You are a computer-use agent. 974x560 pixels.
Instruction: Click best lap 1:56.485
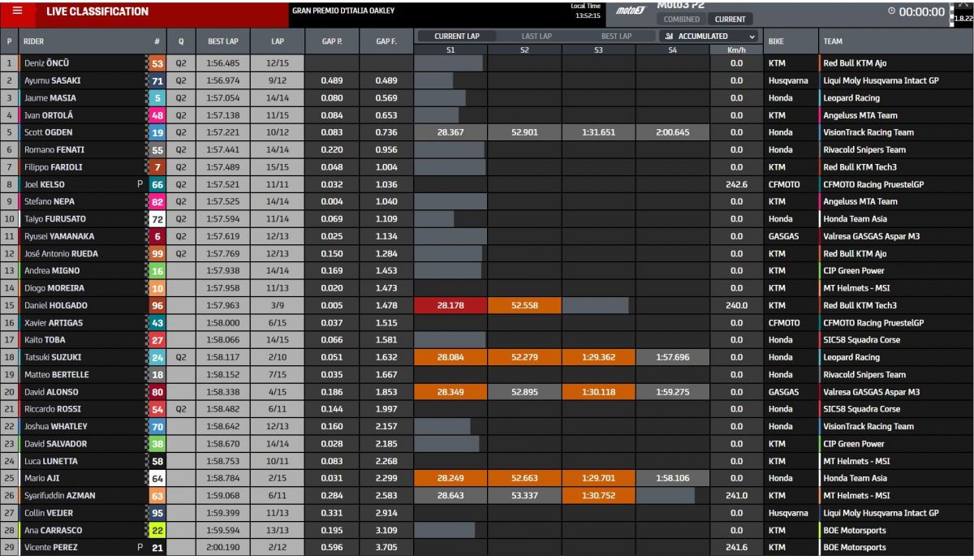[222, 63]
